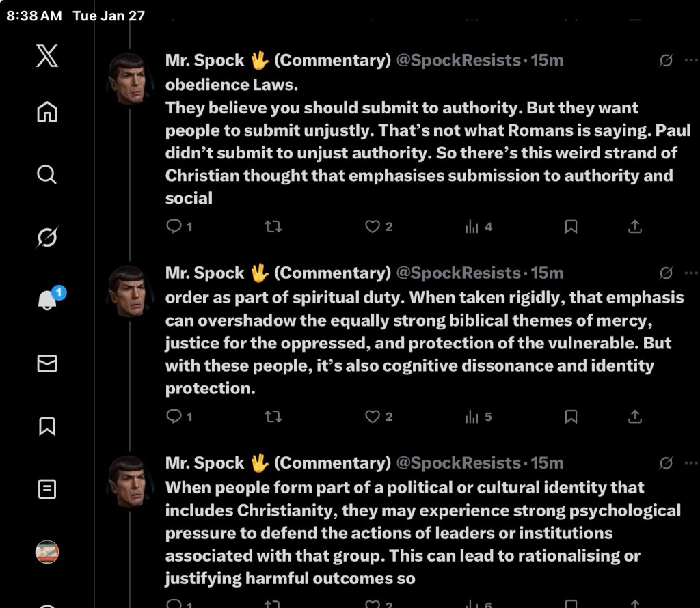Open Notifications bell with badge
The height and width of the screenshot is (608, 700).
coord(48,300)
